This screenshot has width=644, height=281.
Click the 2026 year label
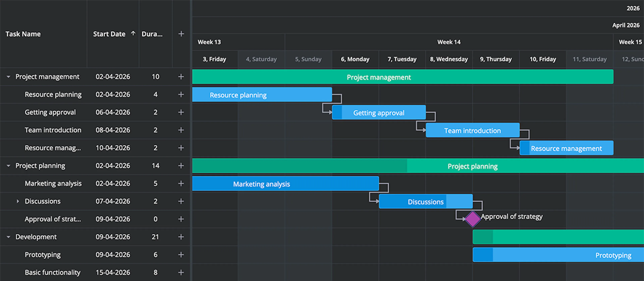coord(633,8)
